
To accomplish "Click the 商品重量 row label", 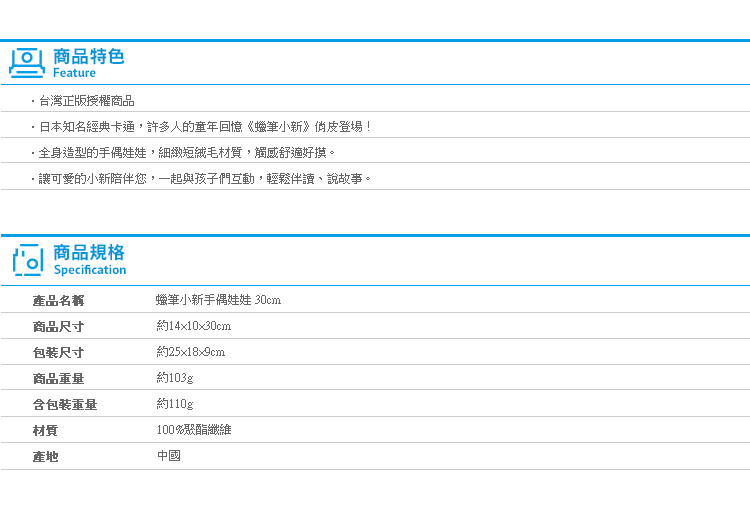I will (58, 379).
